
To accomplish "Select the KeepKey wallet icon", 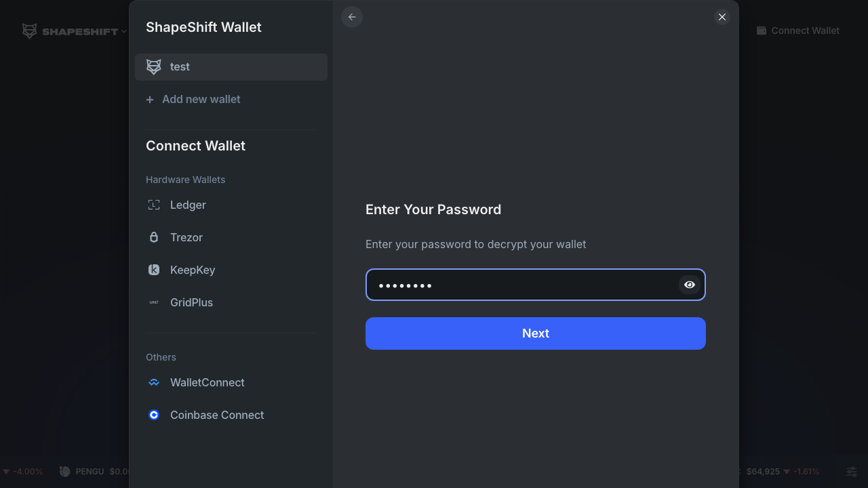I will click(x=154, y=270).
